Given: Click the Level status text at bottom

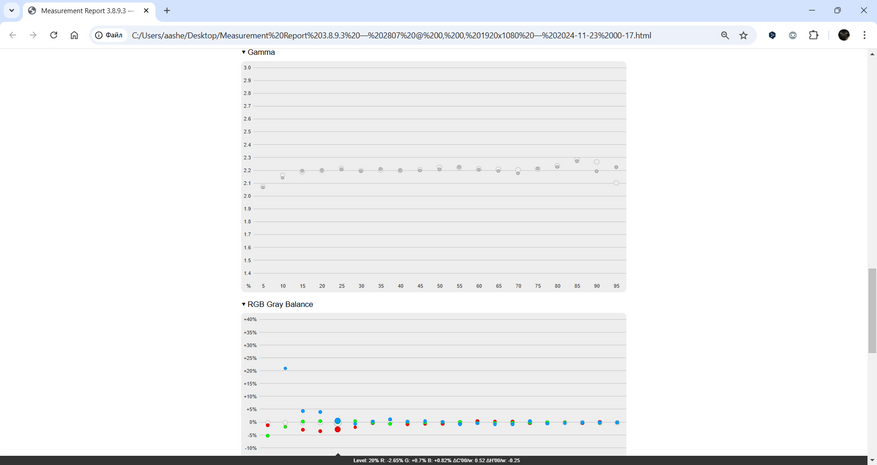Looking at the screenshot, I should pos(436,461).
